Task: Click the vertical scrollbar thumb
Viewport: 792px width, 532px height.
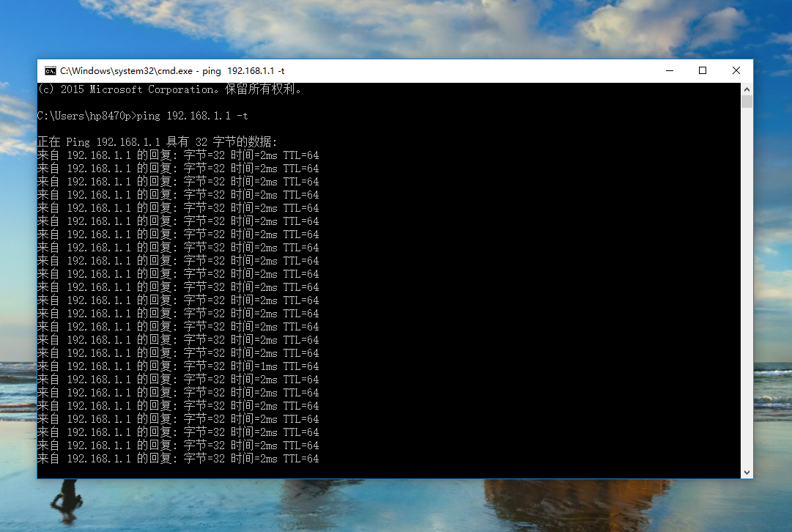Action: click(x=747, y=101)
